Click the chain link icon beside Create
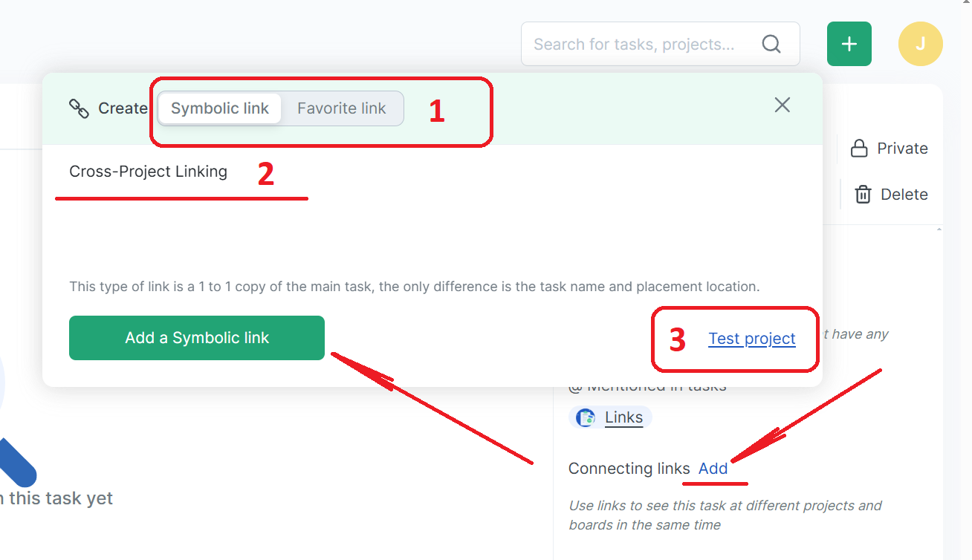972x560 pixels. click(x=79, y=108)
